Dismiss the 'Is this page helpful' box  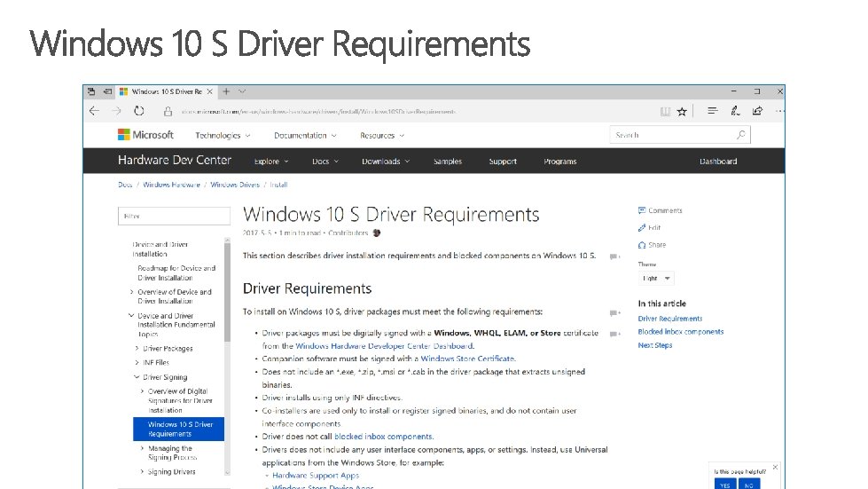click(x=775, y=468)
